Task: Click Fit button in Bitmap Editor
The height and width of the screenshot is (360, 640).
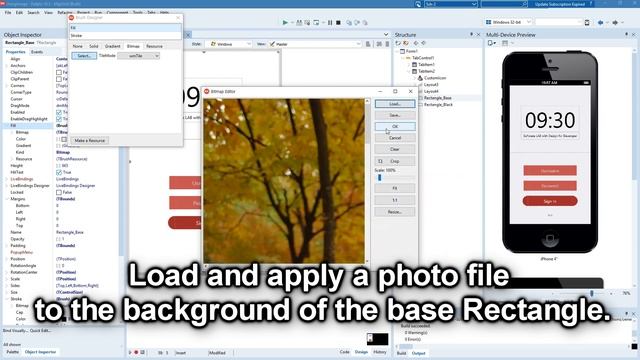Action: (395, 188)
